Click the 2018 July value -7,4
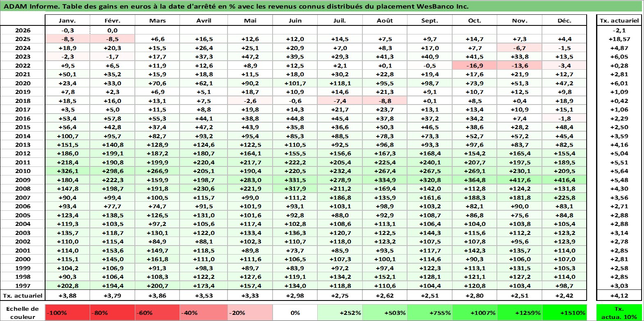This screenshot has width=644, height=321. [340, 101]
